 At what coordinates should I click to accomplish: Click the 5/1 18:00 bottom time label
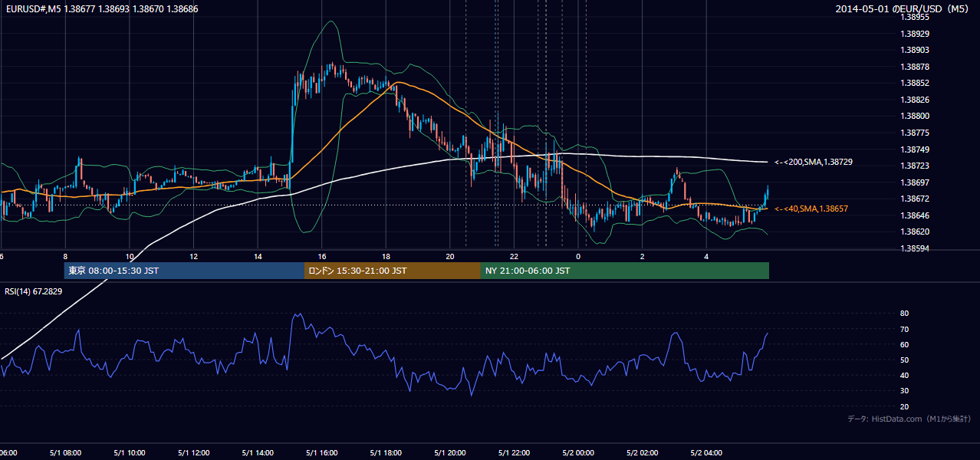point(386,452)
